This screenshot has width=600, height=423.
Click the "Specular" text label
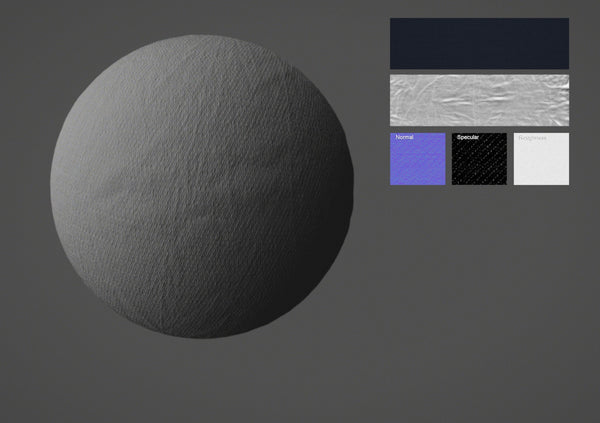[x=468, y=137]
